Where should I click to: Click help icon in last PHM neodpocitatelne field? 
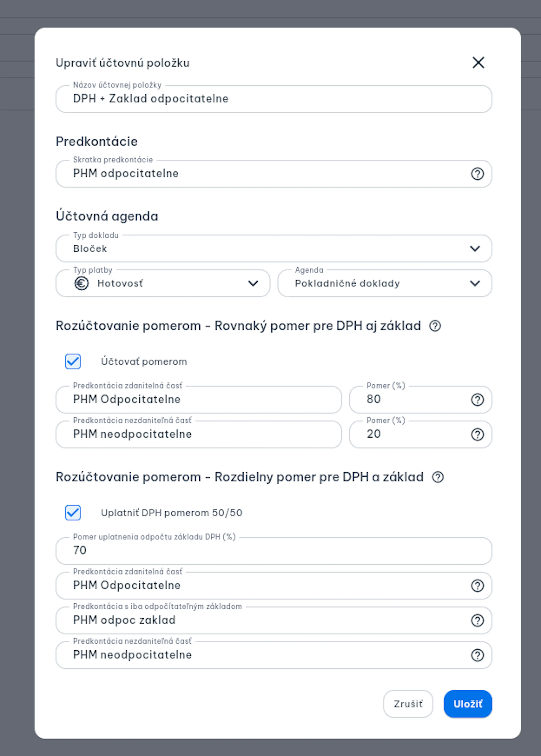[477, 655]
